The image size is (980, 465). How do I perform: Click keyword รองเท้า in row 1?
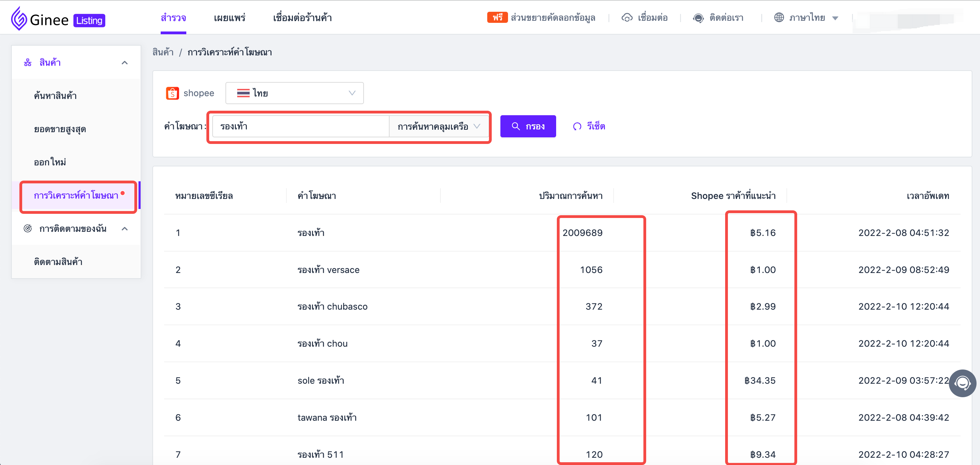click(x=311, y=233)
